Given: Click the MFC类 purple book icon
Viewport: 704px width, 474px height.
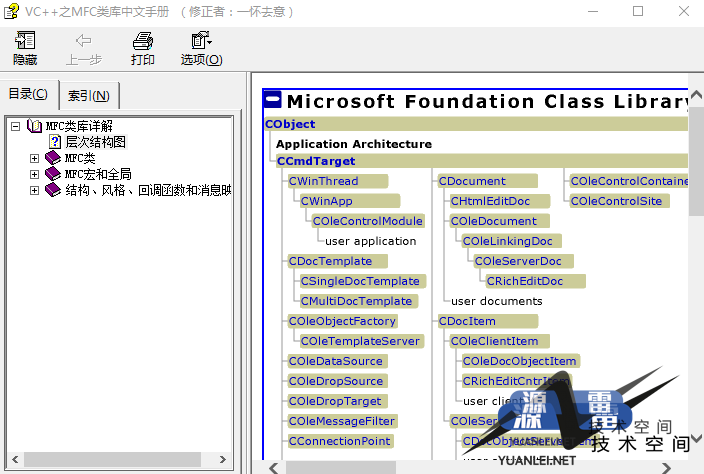Looking at the screenshot, I should 53,158.
